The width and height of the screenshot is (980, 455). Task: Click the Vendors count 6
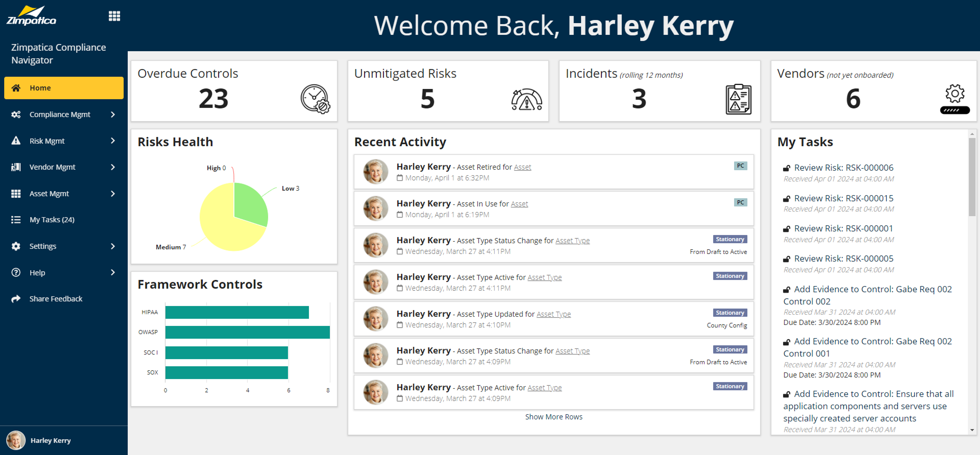coord(853,99)
